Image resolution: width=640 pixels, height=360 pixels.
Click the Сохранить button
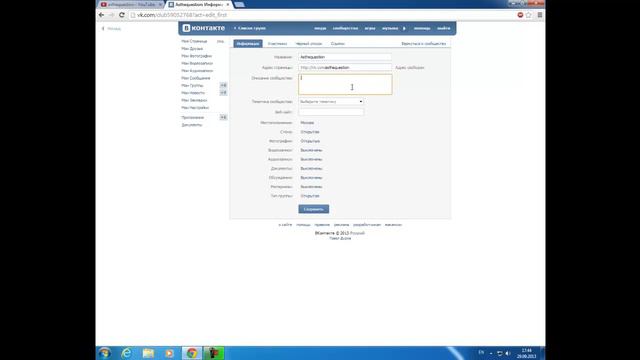pos(313,209)
